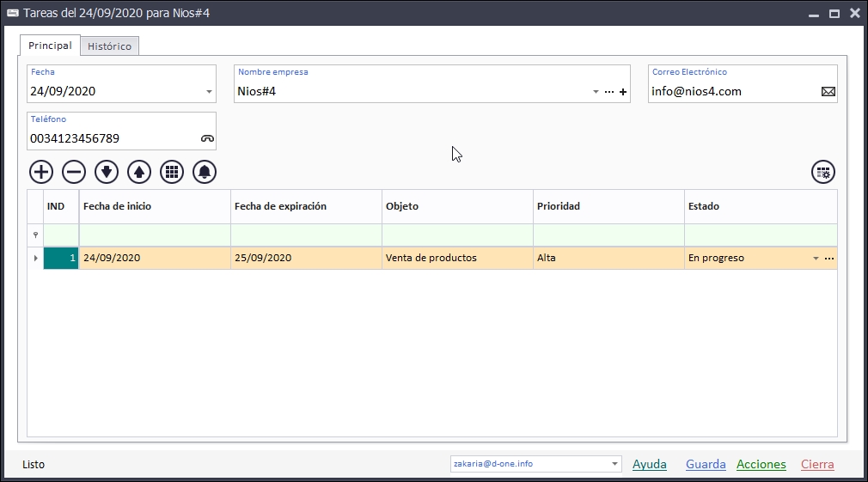Click the Guarda link
This screenshot has height=482, width=868.
point(706,465)
